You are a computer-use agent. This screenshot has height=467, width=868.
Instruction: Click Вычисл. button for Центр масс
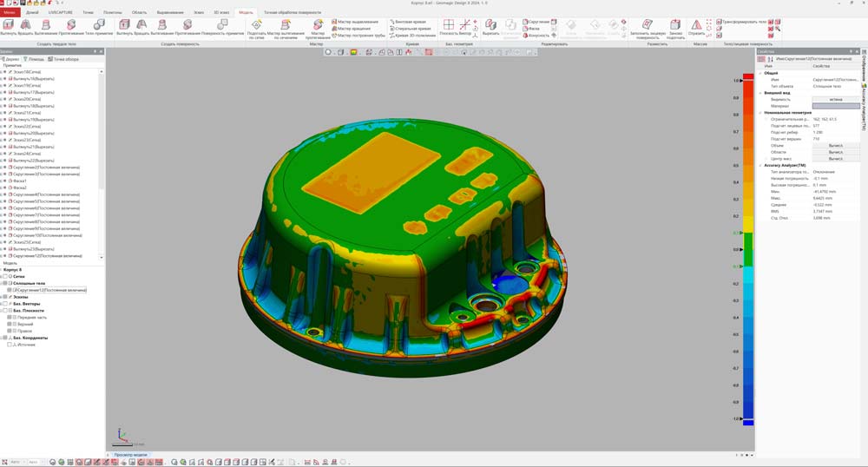836,159
